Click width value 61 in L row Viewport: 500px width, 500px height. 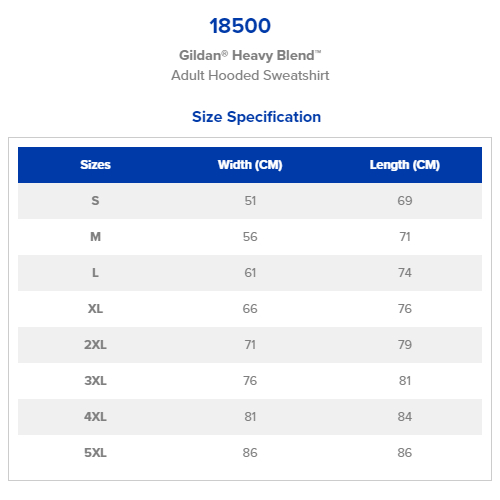coord(250,273)
